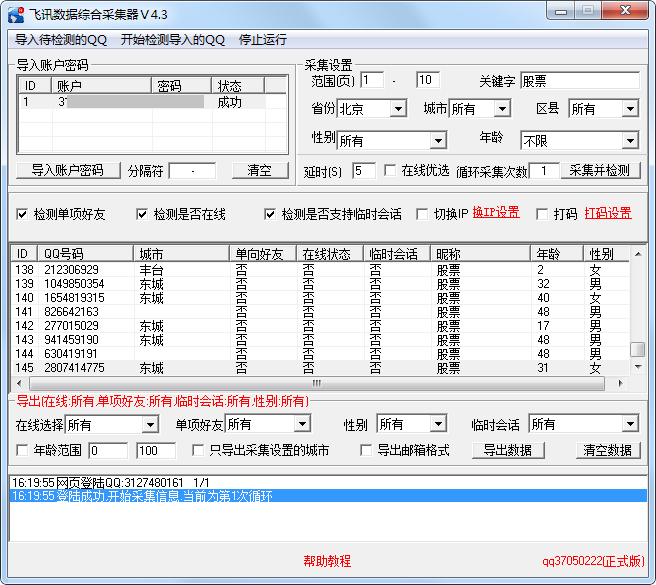Image resolution: width=656 pixels, height=585 pixels.
Task: Click the 关键字 input field
Action: coord(578,81)
